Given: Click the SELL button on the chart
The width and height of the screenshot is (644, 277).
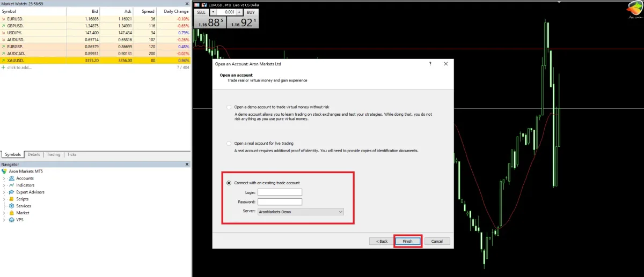Looking at the screenshot, I should coord(201,12).
